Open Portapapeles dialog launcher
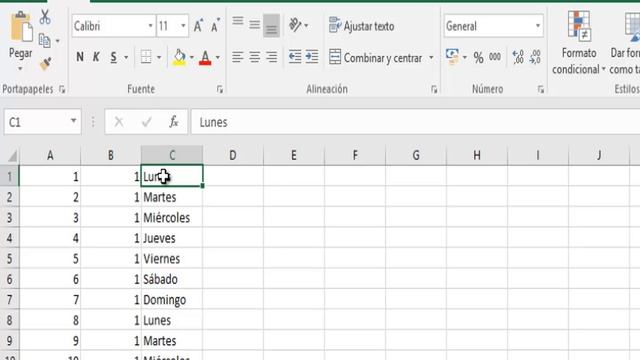Viewport: 640px width, 360px height. pyautogui.click(x=62, y=89)
